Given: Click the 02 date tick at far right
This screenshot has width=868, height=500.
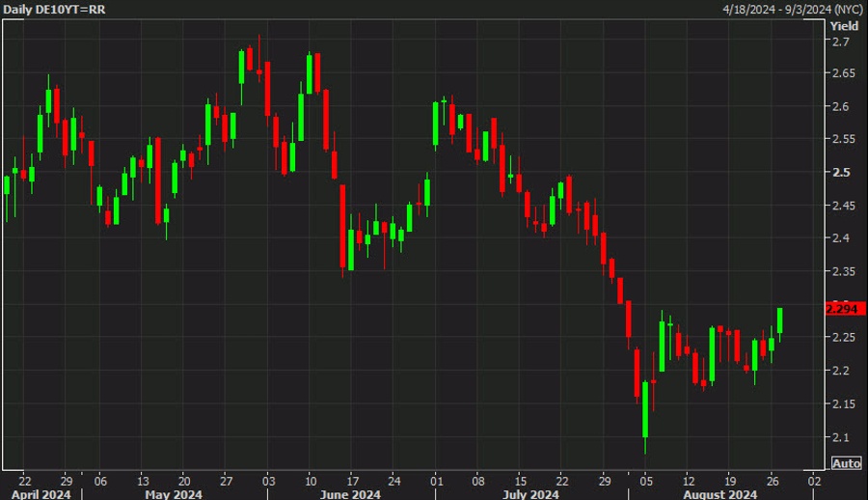Looking at the screenshot, I should click(814, 479).
